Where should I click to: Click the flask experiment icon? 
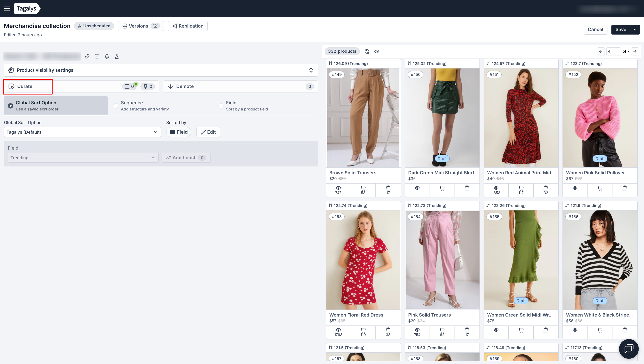[x=117, y=56]
